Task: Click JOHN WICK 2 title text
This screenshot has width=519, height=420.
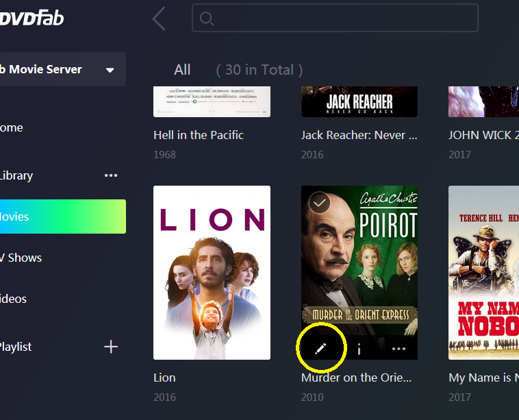Action: [483, 135]
